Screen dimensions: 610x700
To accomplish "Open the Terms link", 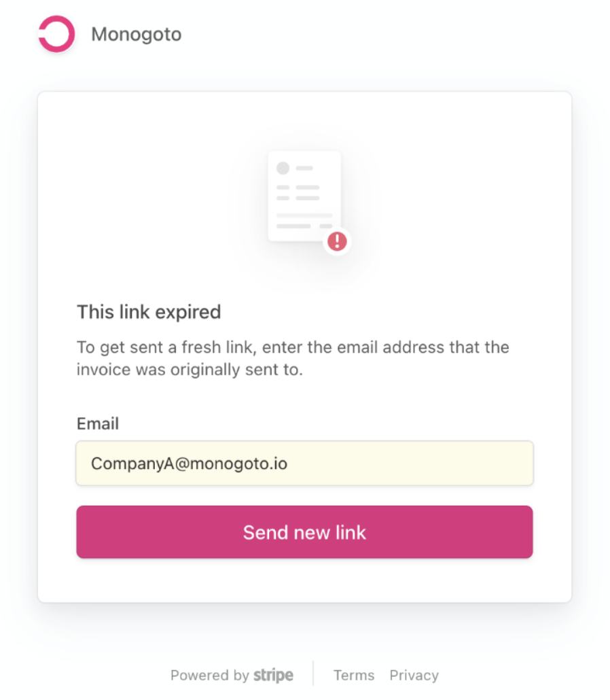I will [354, 676].
